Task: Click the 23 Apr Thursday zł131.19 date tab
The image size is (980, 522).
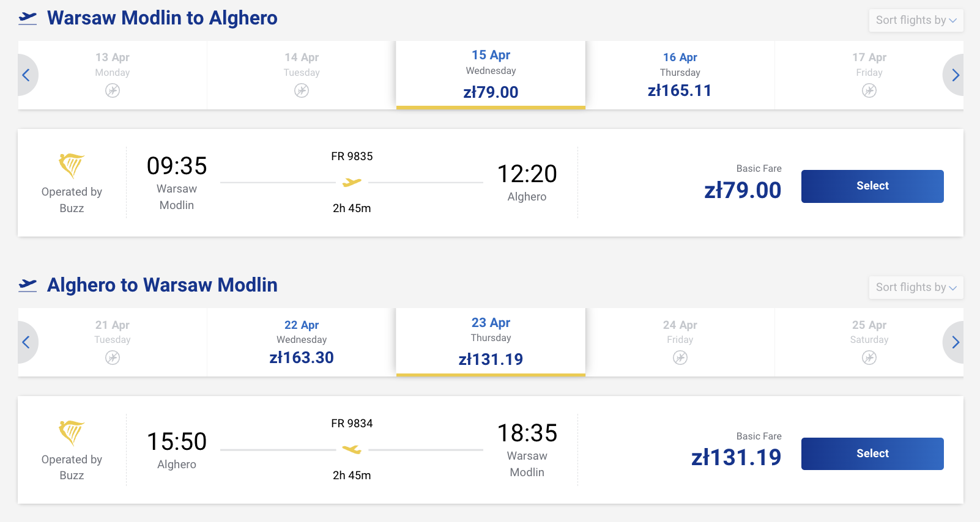Action: coord(491,342)
